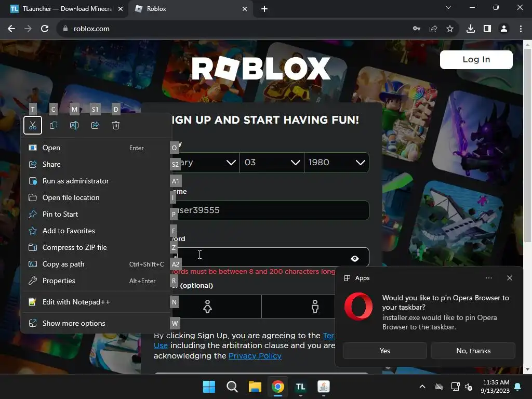This screenshot has width=532, height=399.
Task: Switch to the TLauncher browser tab
Action: coord(64,9)
